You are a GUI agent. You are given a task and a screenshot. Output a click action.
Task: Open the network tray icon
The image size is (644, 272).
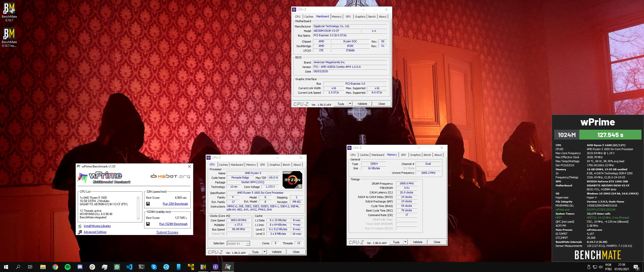click(x=595, y=267)
